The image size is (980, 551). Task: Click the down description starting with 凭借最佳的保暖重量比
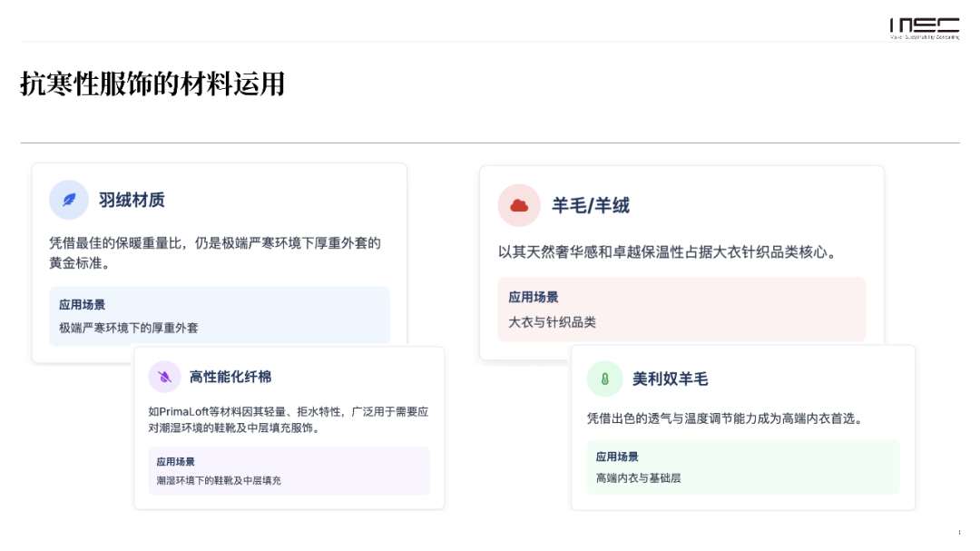pos(214,252)
